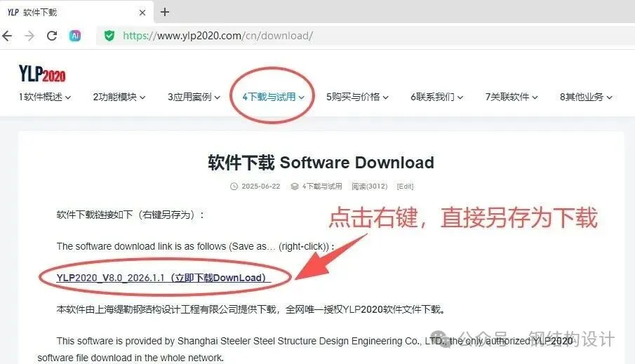Open the 3应用案例 menu
The height and width of the screenshot is (364, 635).
click(x=194, y=97)
